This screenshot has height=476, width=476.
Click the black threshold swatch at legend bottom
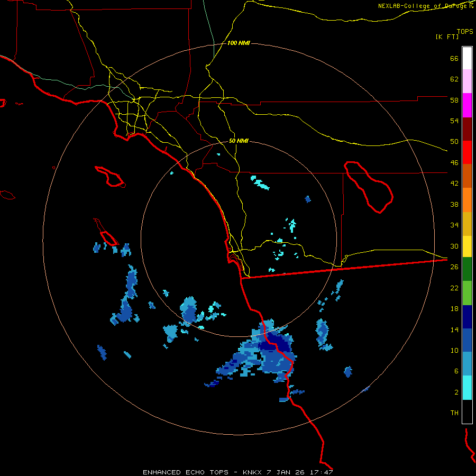[x=467, y=411]
